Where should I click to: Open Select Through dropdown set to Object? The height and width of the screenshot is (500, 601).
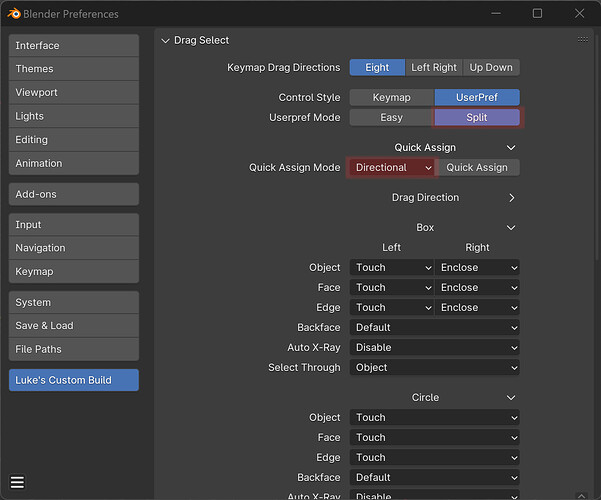click(435, 367)
